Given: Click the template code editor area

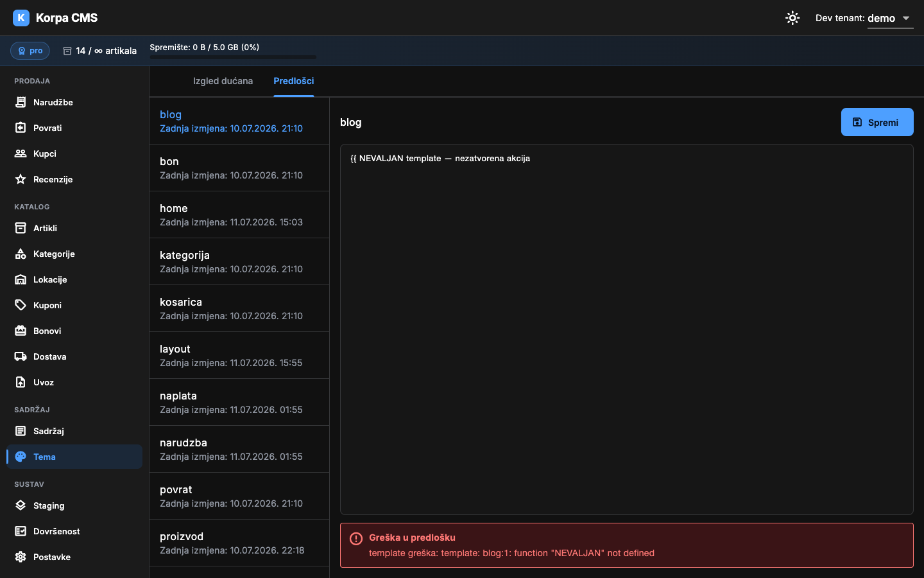Looking at the screenshot, I should [627, 329].
